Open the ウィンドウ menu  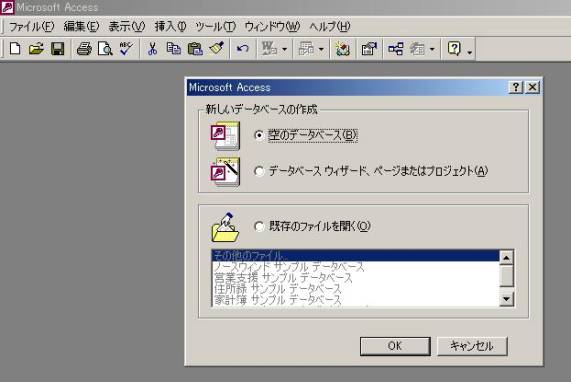272,26
